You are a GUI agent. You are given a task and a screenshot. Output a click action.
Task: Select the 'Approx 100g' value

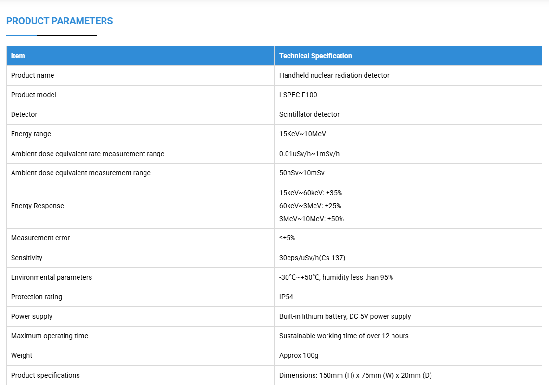pos(299,355)
